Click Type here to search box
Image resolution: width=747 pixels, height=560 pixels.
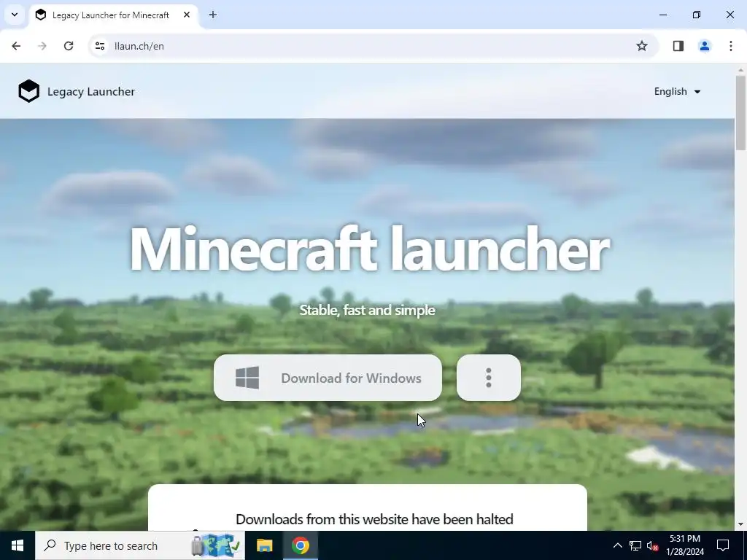(x=140, y=545)
